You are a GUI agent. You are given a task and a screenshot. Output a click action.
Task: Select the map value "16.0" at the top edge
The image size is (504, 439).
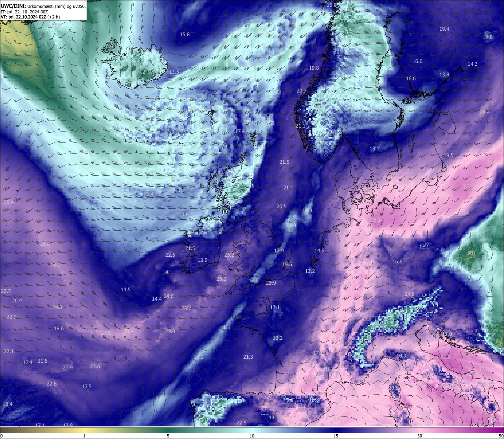point(332,5)
